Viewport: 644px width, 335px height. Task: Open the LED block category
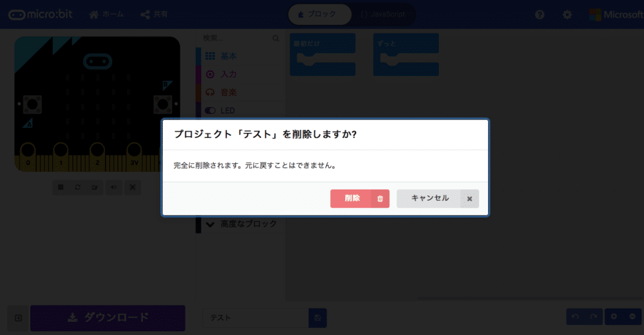point(241,111)
